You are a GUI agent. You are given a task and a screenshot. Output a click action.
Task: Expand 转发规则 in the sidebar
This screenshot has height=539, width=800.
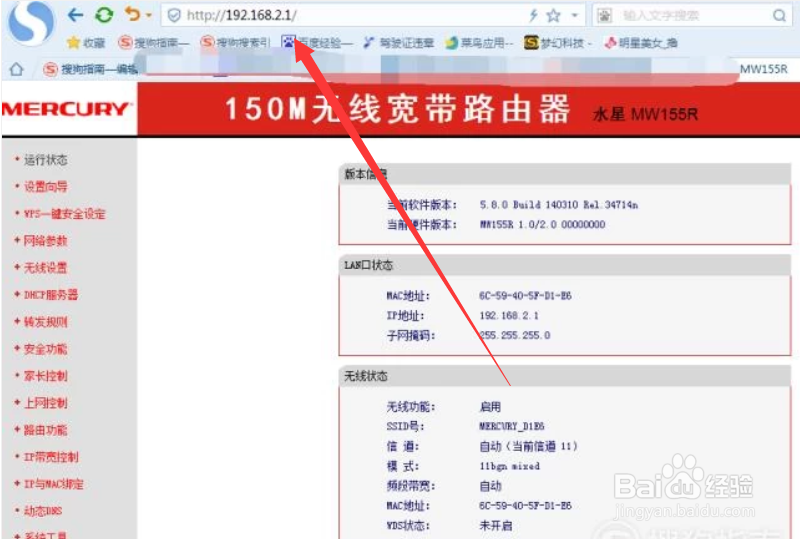coord(45,322)
